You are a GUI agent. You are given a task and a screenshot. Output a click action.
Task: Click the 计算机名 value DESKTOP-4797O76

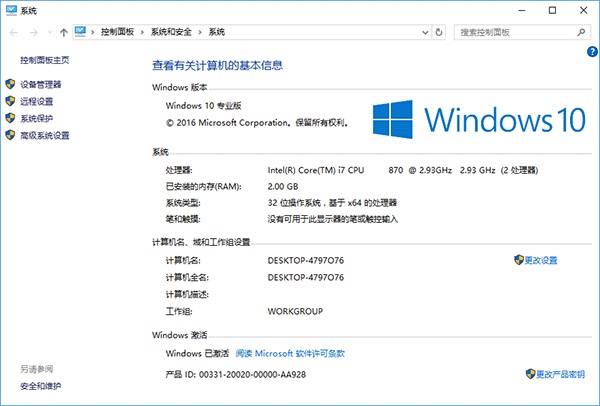[306, 261]
